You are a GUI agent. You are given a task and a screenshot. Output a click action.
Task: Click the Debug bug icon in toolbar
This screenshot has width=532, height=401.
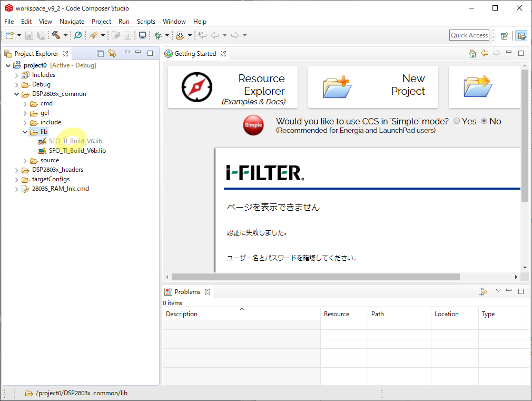click(157, 35)
